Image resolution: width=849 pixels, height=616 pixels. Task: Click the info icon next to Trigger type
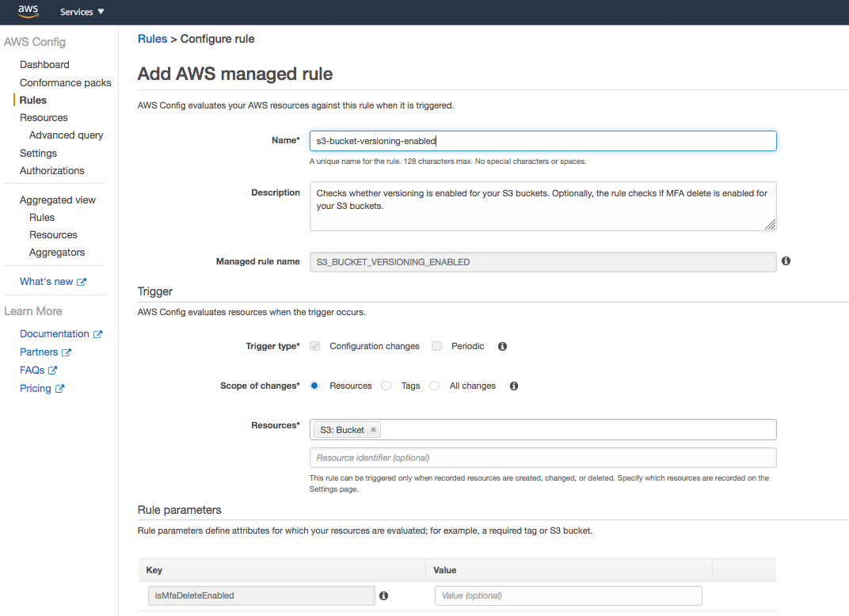(x=502, y=346)
